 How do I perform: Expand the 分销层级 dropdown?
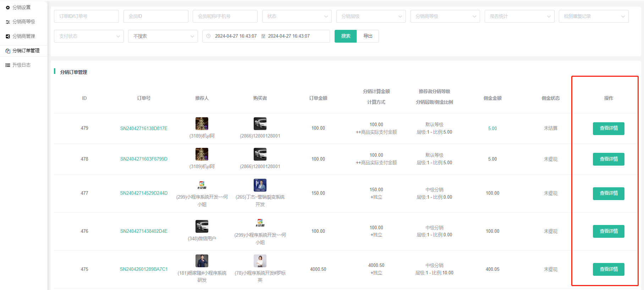click(371, 16)
